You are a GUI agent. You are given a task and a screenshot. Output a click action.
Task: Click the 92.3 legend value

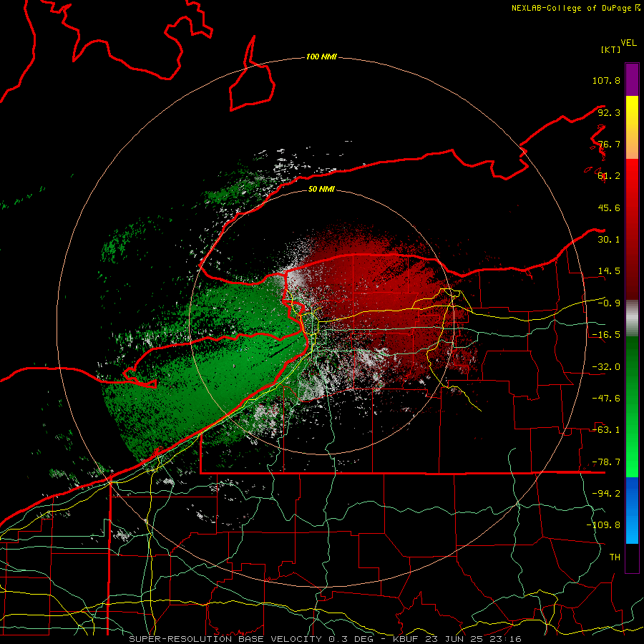click(x=609, y=112)
